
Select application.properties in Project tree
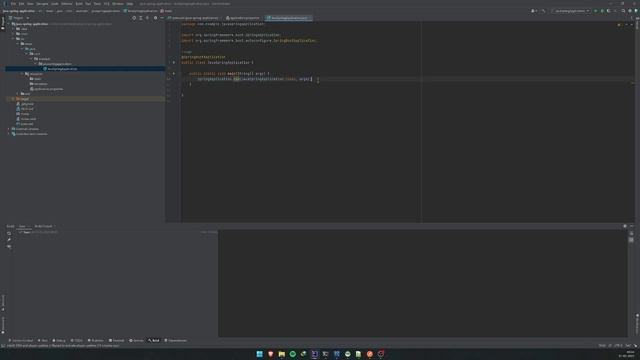click(x=47, y=89)
